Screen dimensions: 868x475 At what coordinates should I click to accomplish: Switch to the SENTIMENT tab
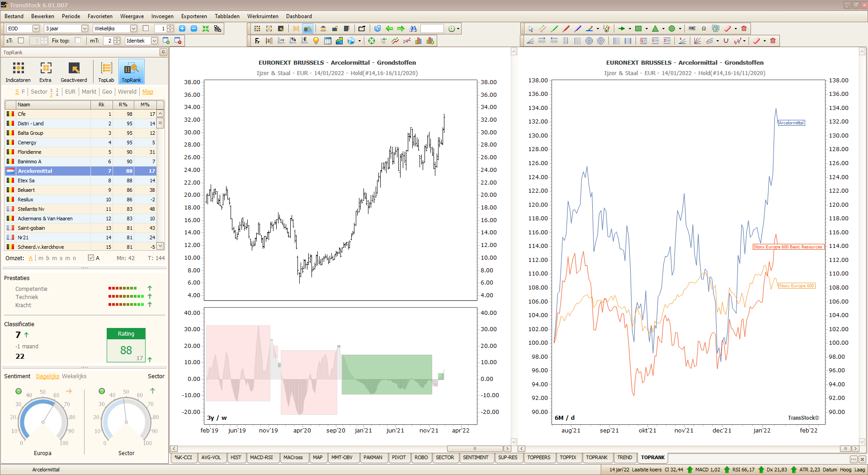(x=476, y=458)
